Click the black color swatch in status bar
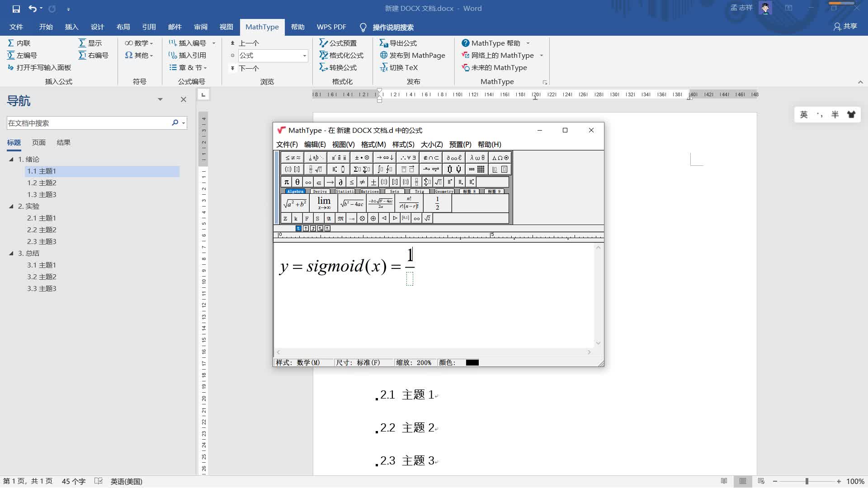The width and height of the screenshot is (868, 488). 472,362
